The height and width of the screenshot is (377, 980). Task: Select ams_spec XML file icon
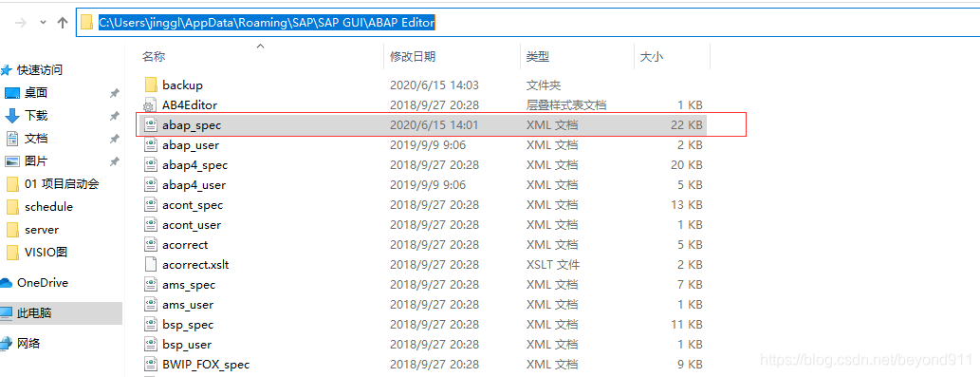151,285
